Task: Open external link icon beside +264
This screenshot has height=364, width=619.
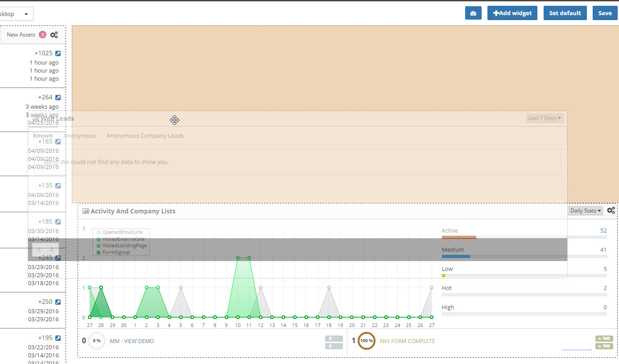Action: pos(58,98)
